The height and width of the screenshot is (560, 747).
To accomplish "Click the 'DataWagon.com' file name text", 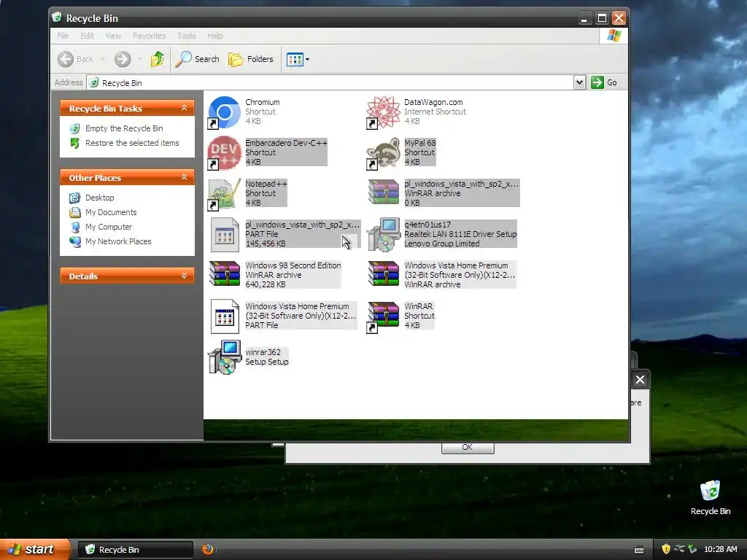I will point(433,102).
